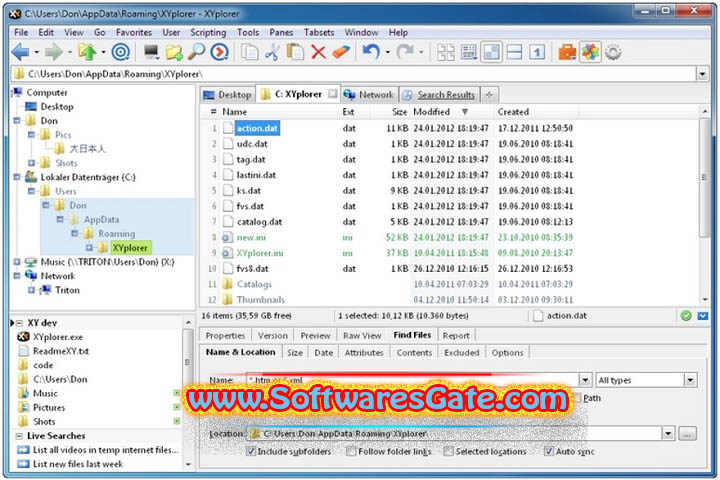Image resolution: width=720 pixels, height=480 pixels.
Task: Open the Favorites menu
Action: click(134, 33)
